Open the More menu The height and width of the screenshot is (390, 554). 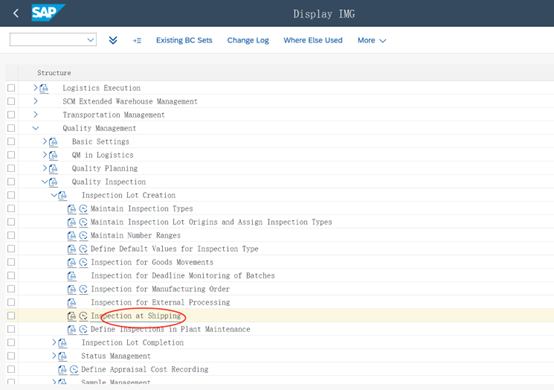[371, 41]
